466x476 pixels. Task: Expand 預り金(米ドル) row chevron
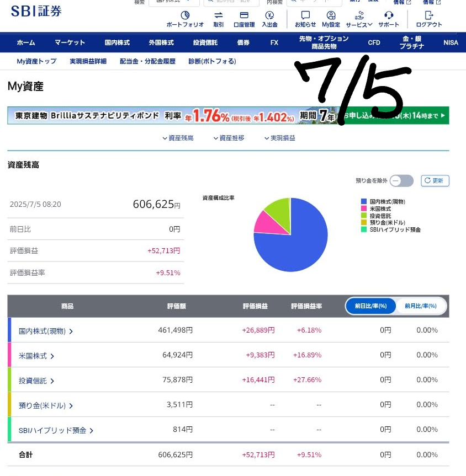pyautogui.click(x=71, y=406)
